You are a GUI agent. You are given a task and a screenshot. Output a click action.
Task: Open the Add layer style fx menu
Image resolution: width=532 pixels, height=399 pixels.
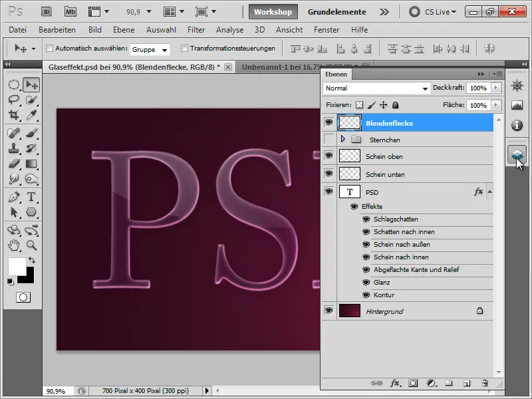click(x=397, y=383)
